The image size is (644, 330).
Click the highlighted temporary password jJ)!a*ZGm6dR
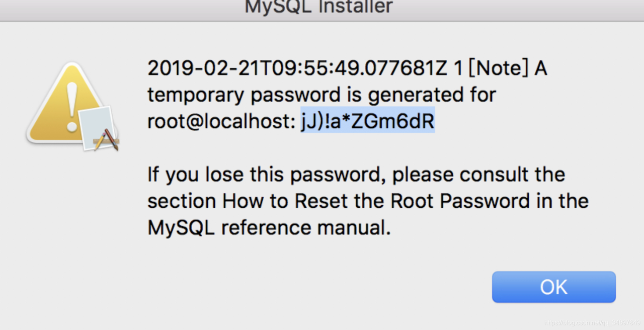click(368, 122)
